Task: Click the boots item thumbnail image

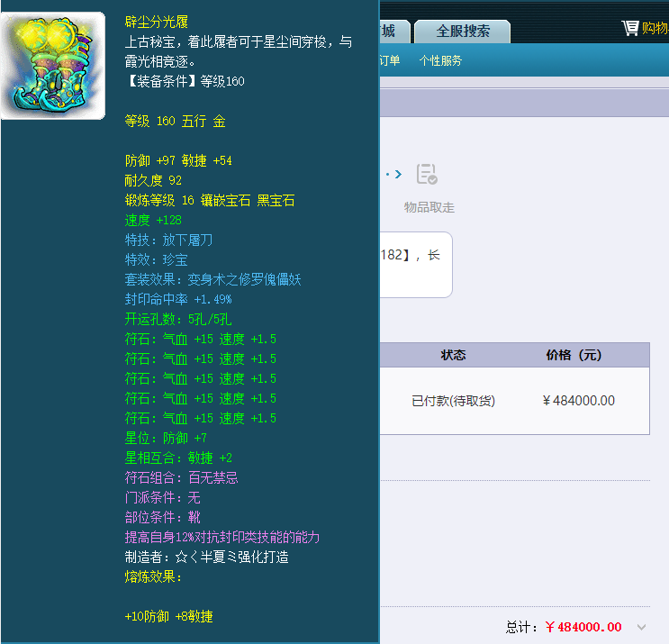Action: 53,66
